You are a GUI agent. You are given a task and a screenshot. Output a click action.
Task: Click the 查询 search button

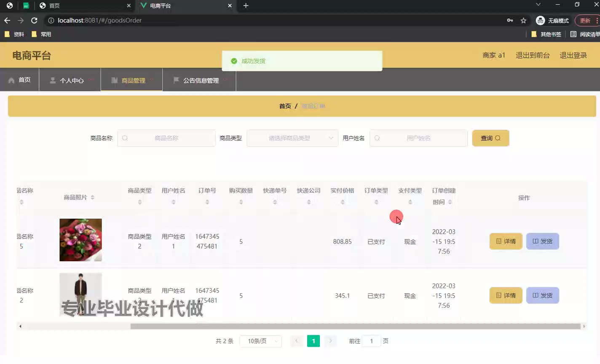point(490,138)
